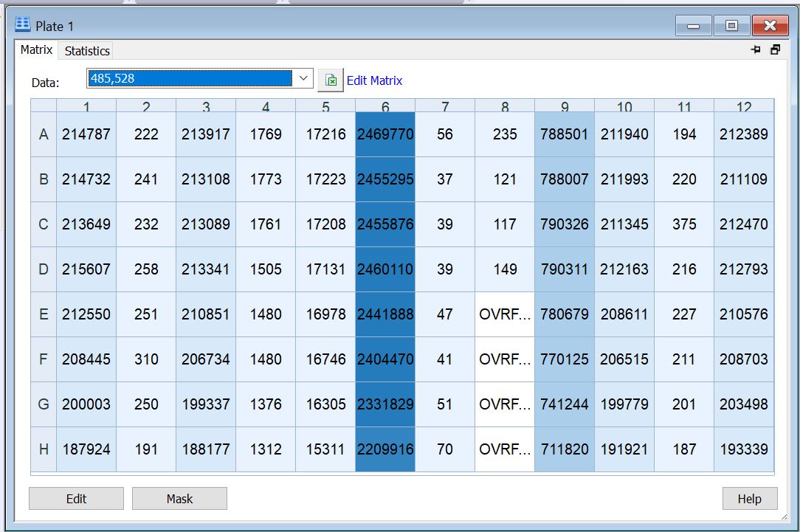Select column 9 header
800x532 pixels.
point(565,107)
